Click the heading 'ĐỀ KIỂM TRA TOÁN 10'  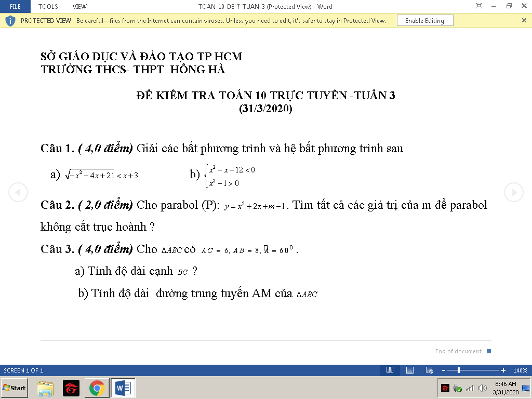pos(265,96)
